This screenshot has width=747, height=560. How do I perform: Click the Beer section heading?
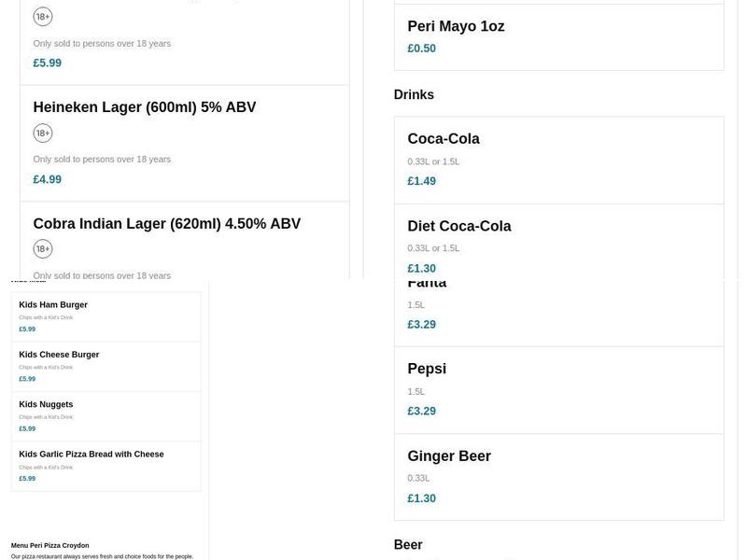point(408,545)
